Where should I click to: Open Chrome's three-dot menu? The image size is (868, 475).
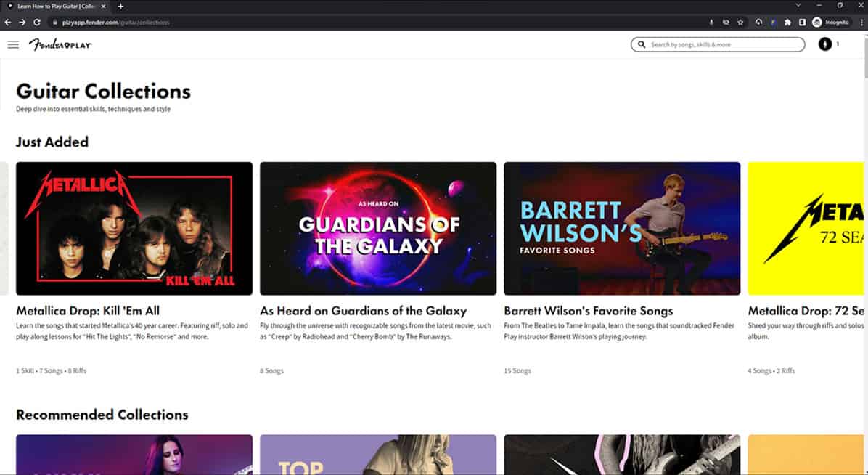click(x=861, y=23)
